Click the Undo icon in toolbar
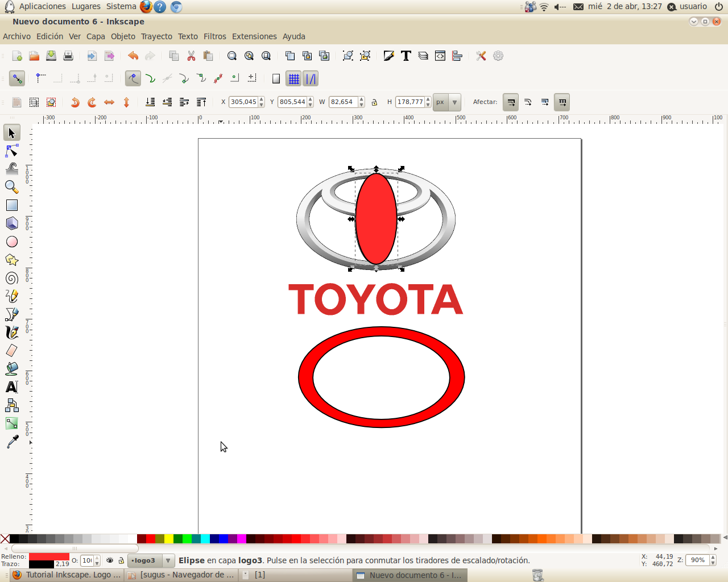 133,56
